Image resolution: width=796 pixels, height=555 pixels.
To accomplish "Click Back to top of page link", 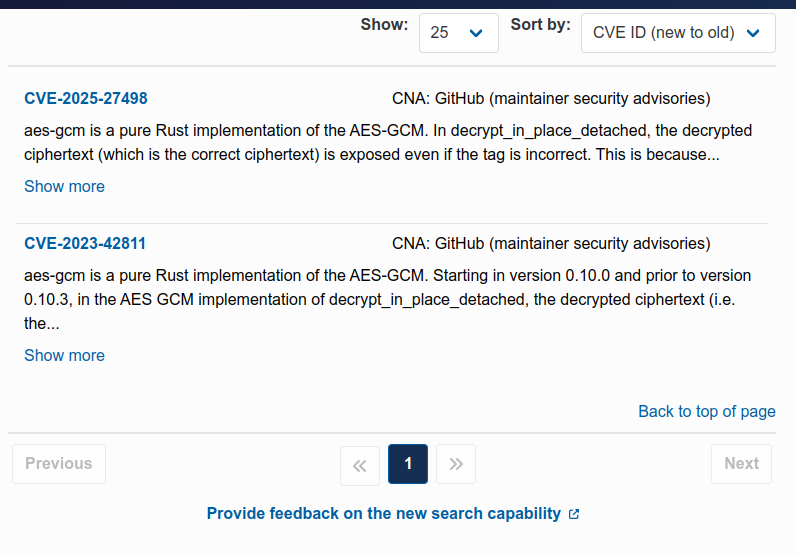I will click(707, 411).
